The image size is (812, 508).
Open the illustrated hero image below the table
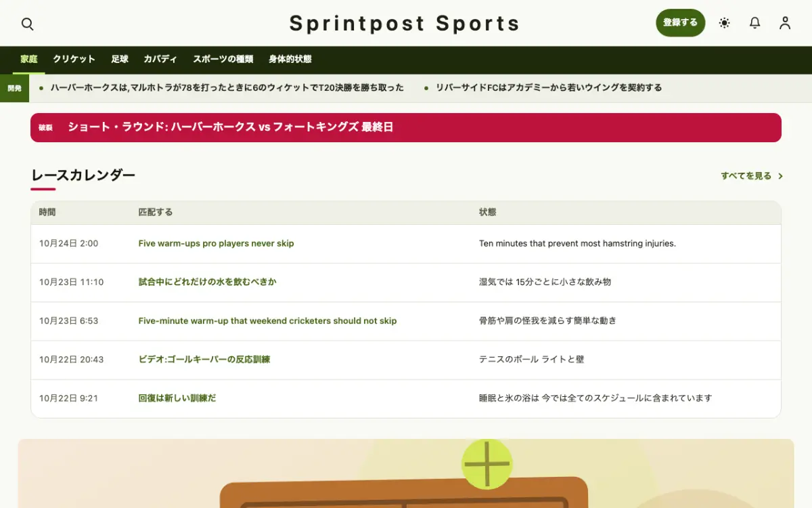point(406,473)
